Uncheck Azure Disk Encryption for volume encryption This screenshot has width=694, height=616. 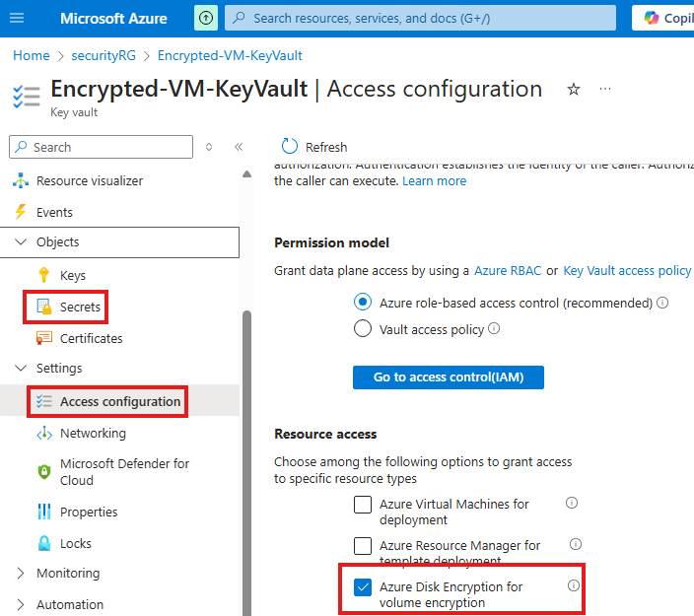(x=363, y=587)
